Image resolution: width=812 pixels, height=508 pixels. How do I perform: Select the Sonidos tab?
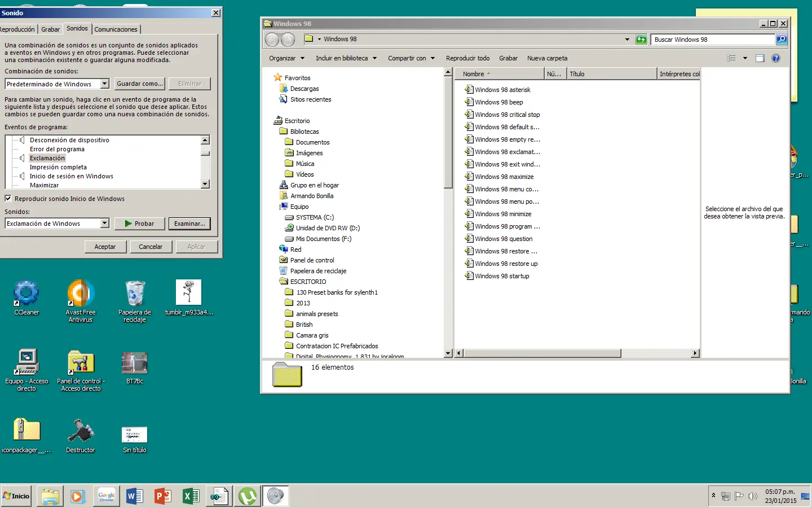tap(77, 28)
